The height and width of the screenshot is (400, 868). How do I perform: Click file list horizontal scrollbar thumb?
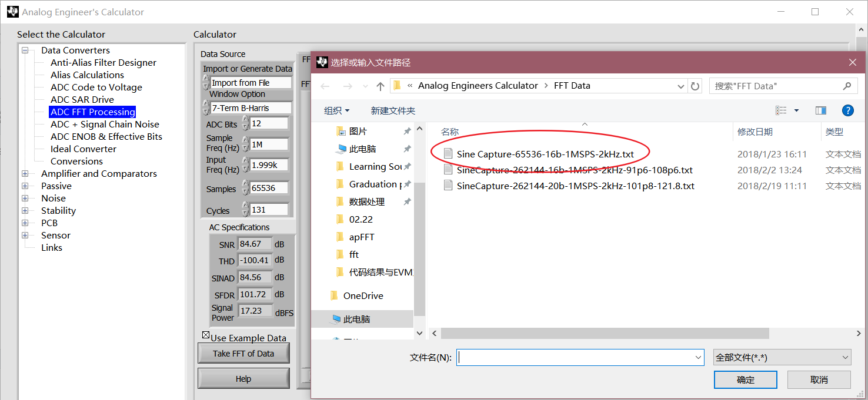click(x=605, y=333)
